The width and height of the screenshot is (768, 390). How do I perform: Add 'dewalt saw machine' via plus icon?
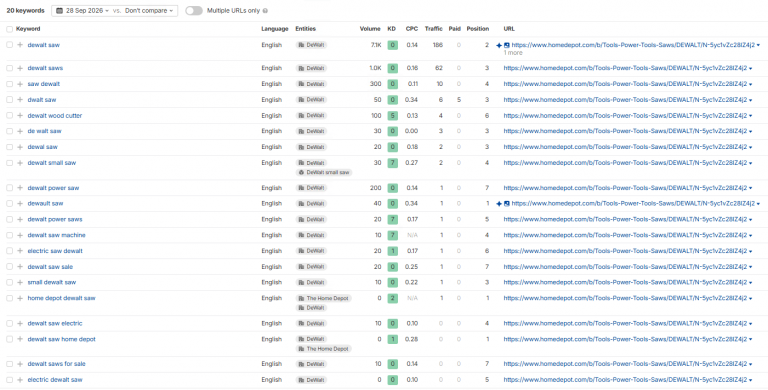[20, 235]
